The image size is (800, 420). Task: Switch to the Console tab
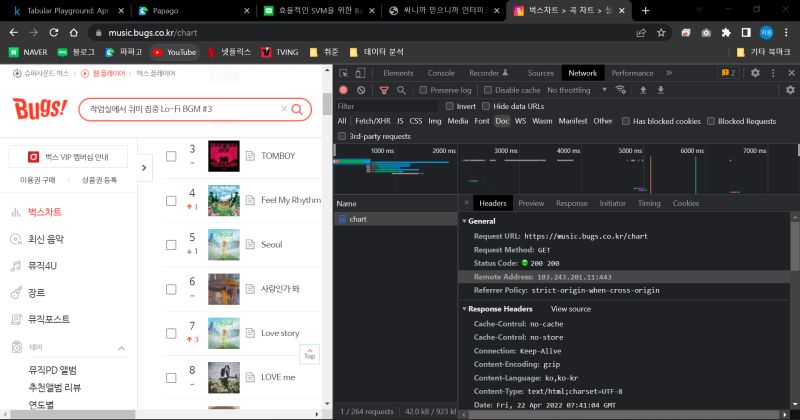click(441, 73)
